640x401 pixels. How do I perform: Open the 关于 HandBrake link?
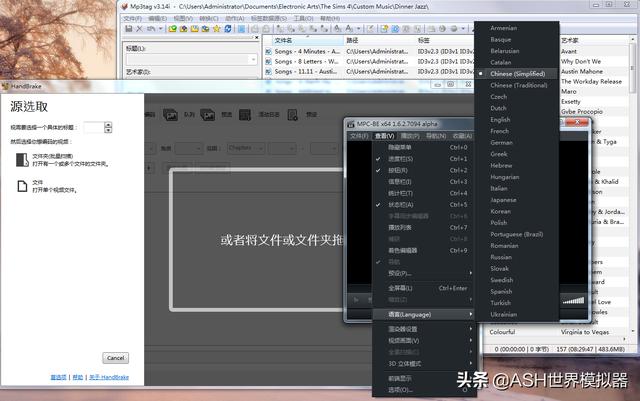110,377
